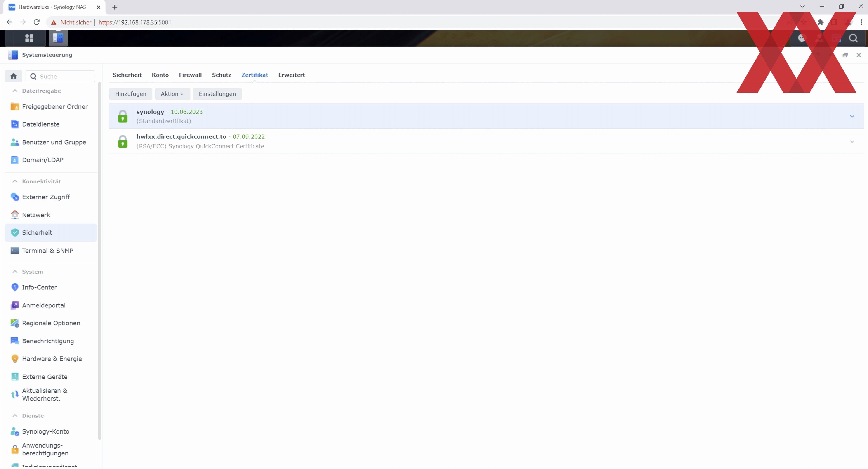Open Info-Center
Image resolution: width=868 pixels, height=469 pixels.
51,287
